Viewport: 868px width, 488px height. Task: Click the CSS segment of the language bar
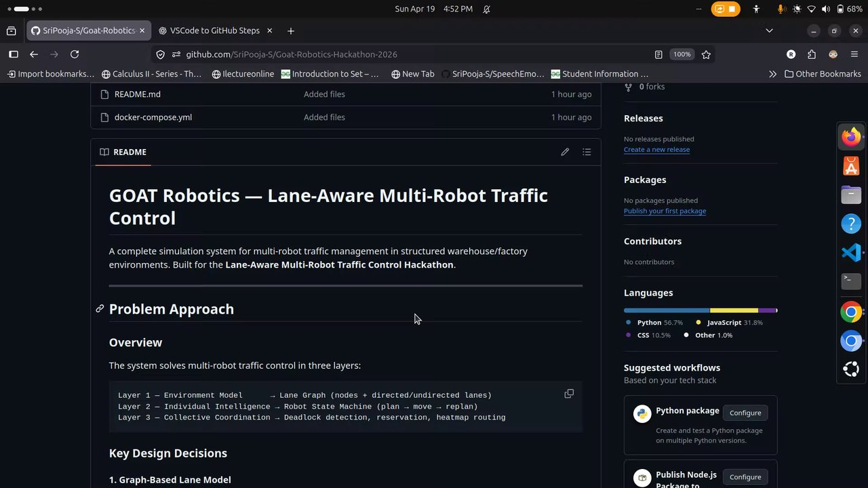tap(766, 310)
